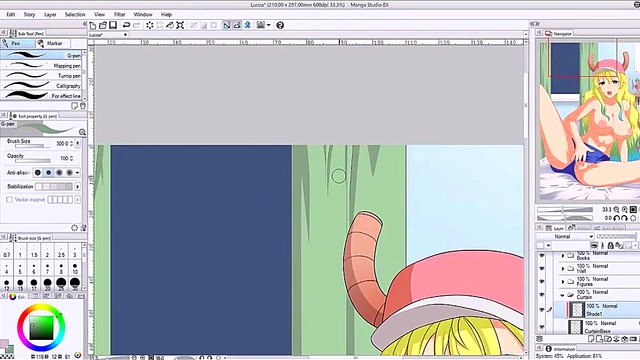Select the For effect line pen

41,96
